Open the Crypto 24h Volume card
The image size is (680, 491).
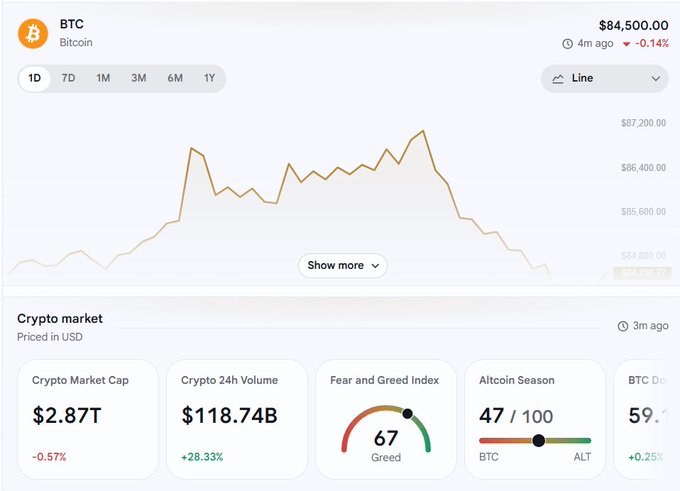click(x=237, y=419)
